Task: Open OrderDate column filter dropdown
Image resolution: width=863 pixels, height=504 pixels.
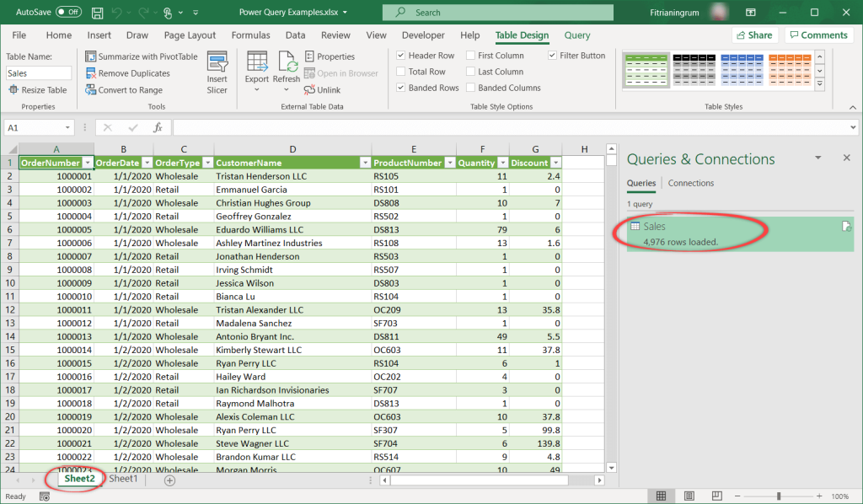Action: [x=147, y=163]
